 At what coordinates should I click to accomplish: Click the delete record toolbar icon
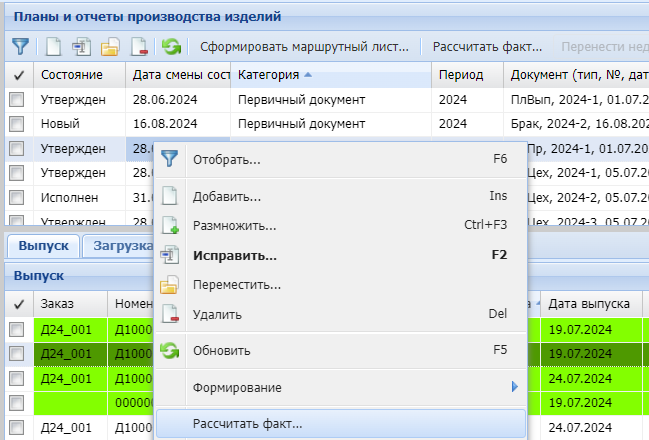click(x=140, y=47)
